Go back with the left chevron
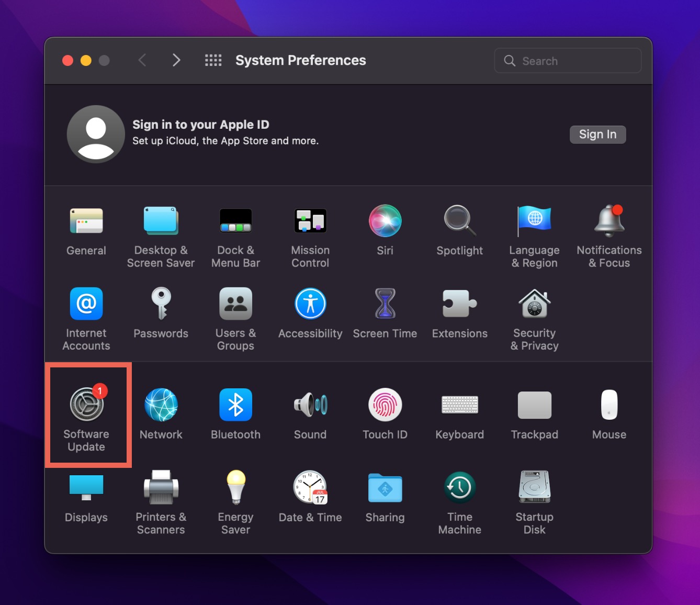 tap(142, 60)
